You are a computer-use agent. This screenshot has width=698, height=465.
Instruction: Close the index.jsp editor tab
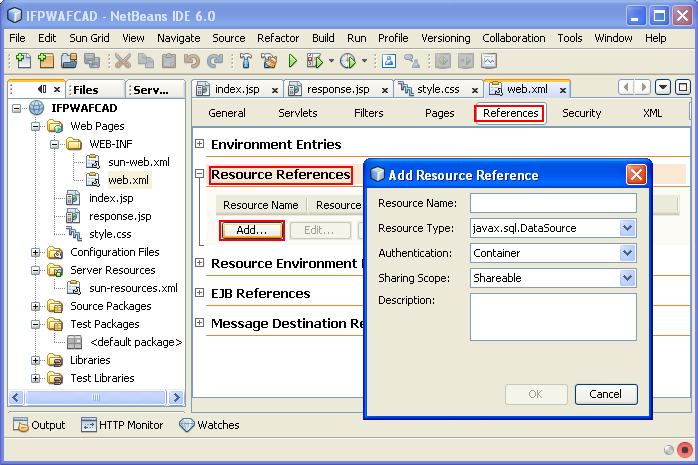click(x=275, y=90)
